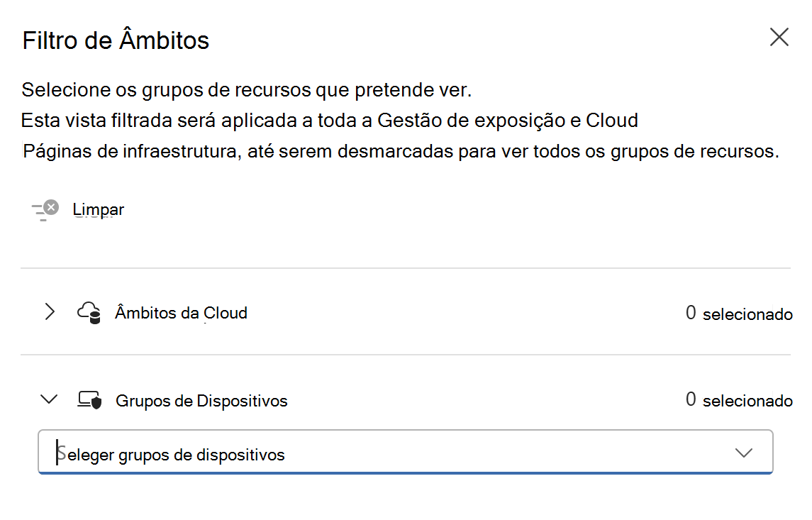Click the 0 selecionado count for cloud scopes
The width and height of the screenshot is (812, 520).
click(740, 313)
